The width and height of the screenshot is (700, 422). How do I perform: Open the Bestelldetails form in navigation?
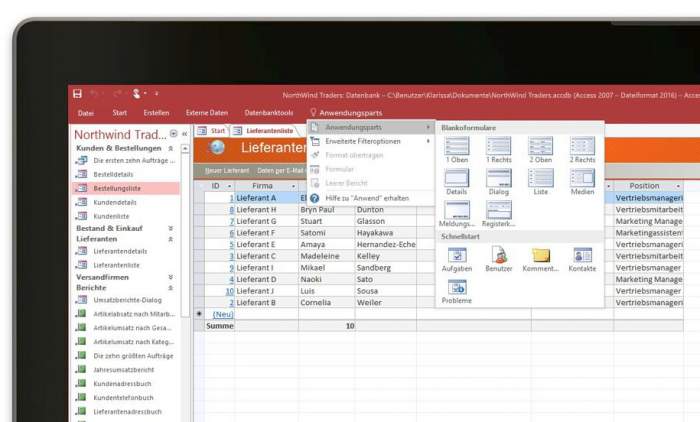(x=113, y=174)
